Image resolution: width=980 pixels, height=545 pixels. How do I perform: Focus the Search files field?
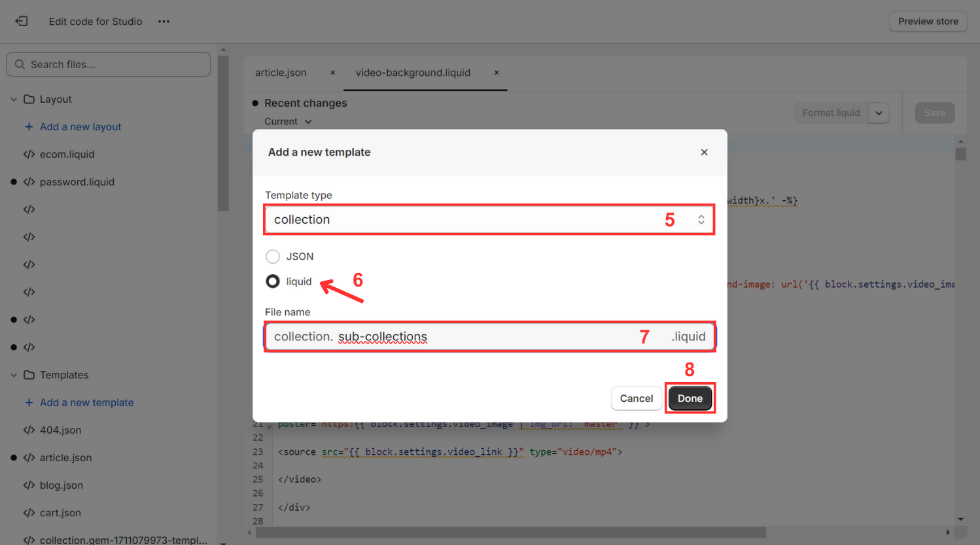click(109, 64)
